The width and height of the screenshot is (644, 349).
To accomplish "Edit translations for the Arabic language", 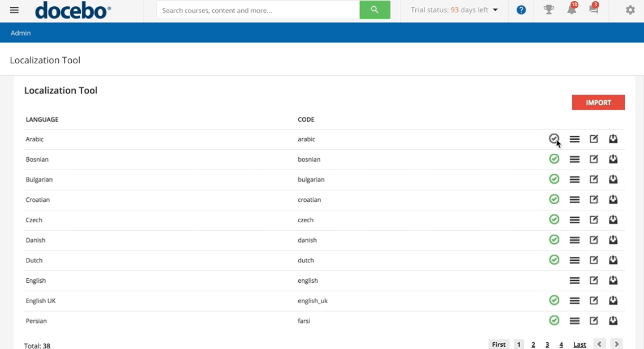I will pyautogui.click(x=594, y=139).
